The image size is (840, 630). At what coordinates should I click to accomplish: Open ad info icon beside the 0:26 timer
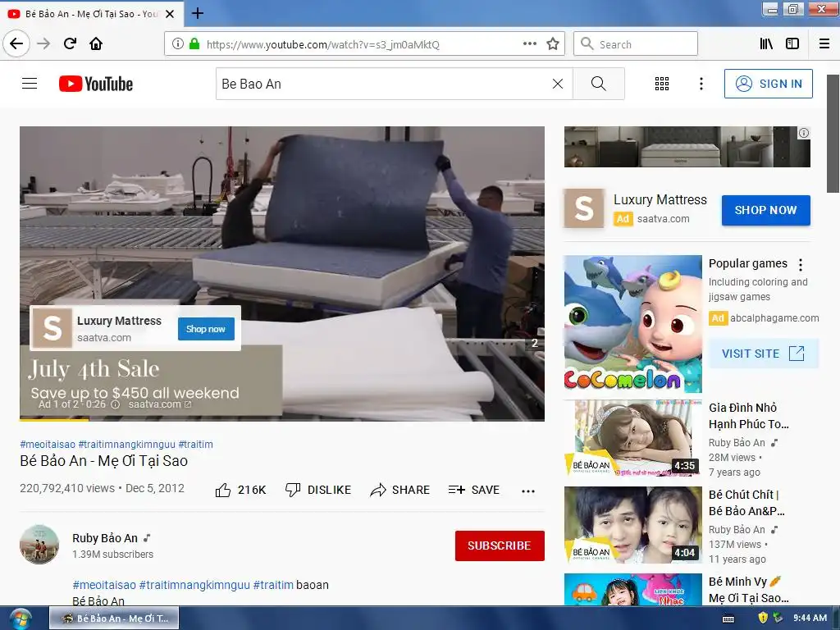coord(115,405)
